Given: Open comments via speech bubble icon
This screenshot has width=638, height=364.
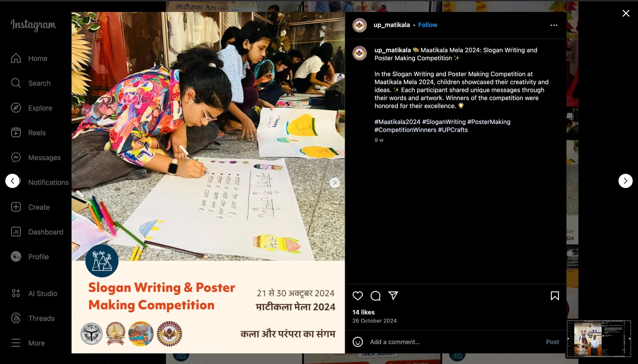Looking at the screenshot, I should pos(375,296).
